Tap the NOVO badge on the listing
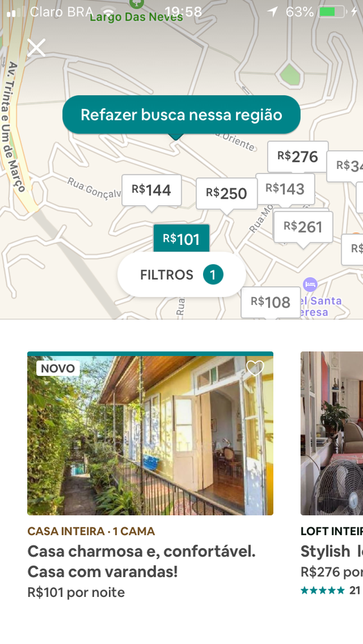The height and width of the screenshot is (644, 363). coord(58,368)
